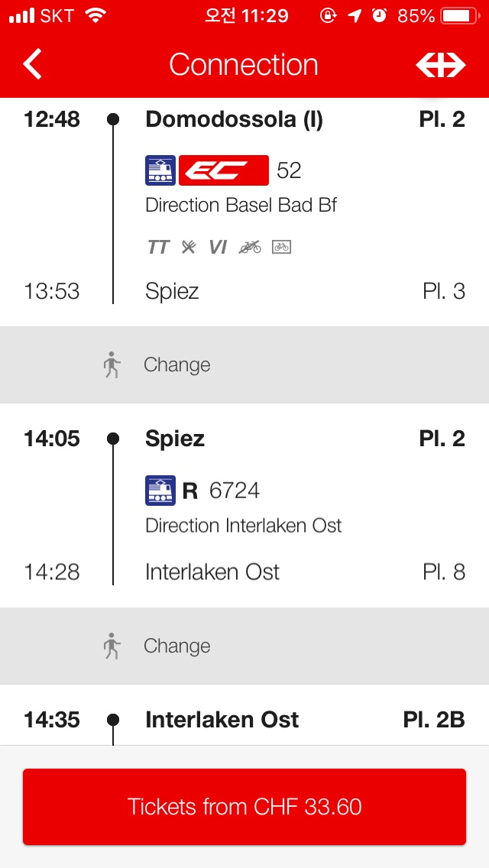Tap the crossed-out bicycle icon
Image resolution: width=489 pixels, height=868 pixels.
tap(250, 247)
